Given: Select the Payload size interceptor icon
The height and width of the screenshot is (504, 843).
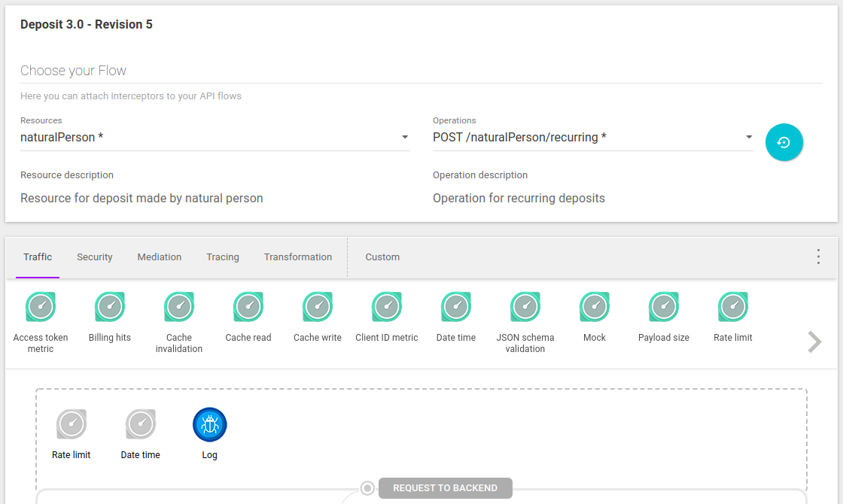Looking at the screenshot, I should click(x=664, y=307).
